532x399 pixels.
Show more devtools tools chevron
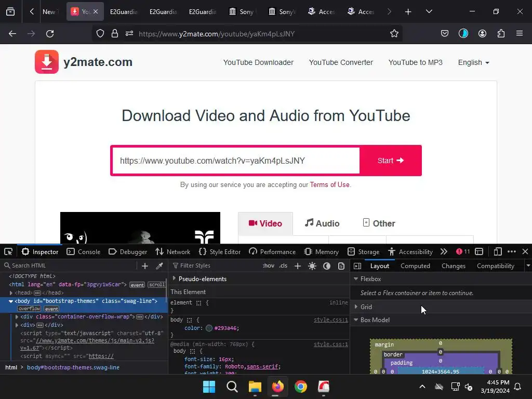tap(444, 252)
